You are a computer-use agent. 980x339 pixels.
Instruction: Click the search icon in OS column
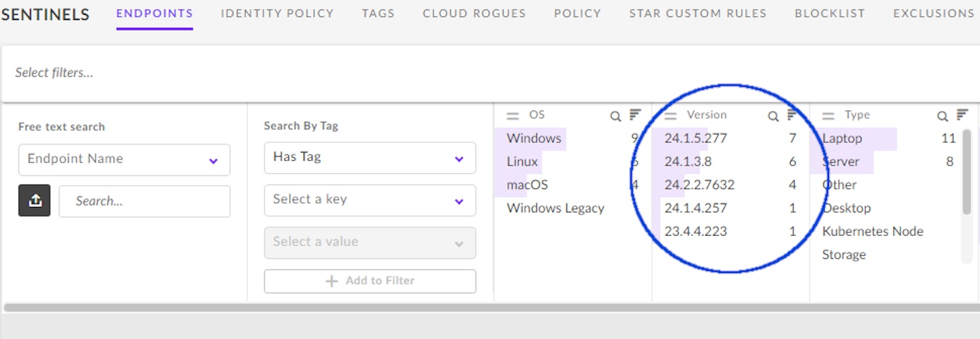tap(615, 116)
